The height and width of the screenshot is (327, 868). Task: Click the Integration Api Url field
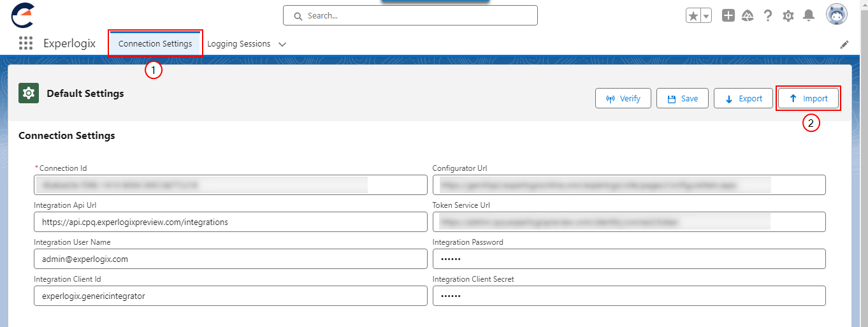230,222
